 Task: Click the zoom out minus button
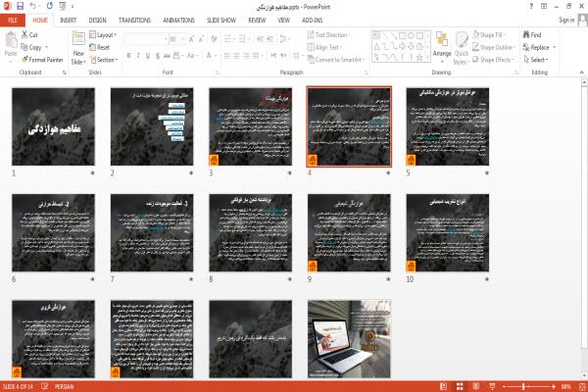click(504, 386)
